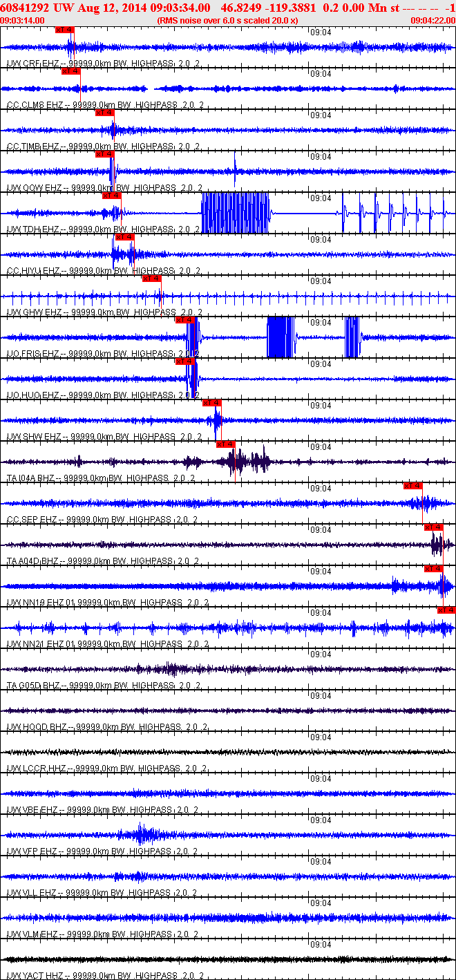Click the start time label 09:03:14.00

[x=23, y=20]
